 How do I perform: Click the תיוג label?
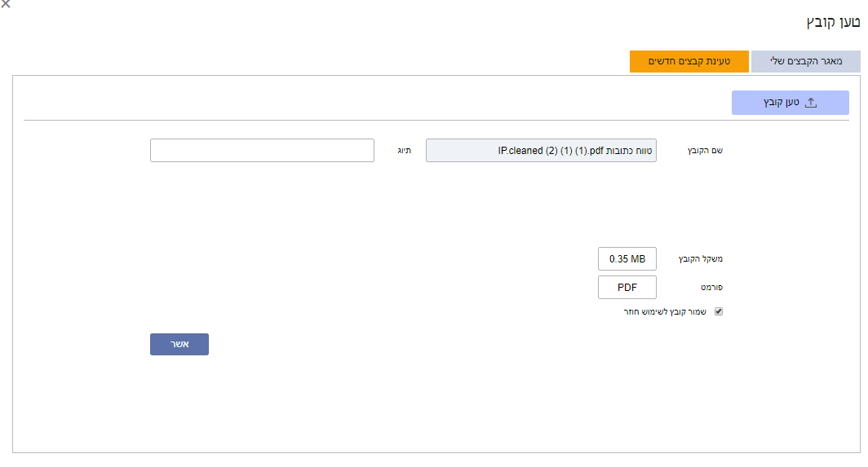pyautogui.click(x=404, y=151)
